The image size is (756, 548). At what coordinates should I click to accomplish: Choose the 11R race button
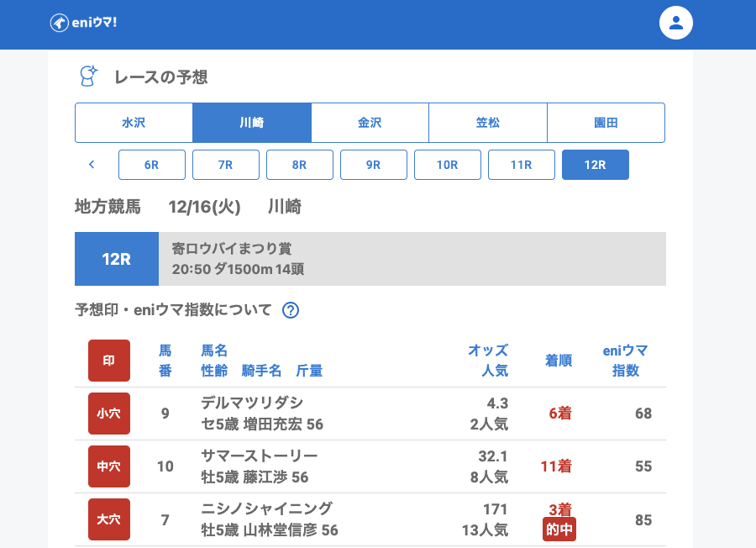522,165
